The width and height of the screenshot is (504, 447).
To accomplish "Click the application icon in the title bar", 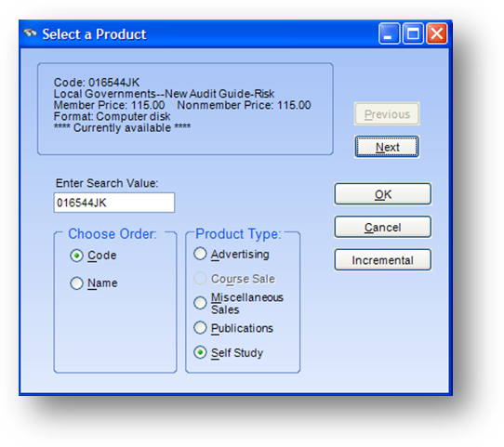I will point(30,33).
